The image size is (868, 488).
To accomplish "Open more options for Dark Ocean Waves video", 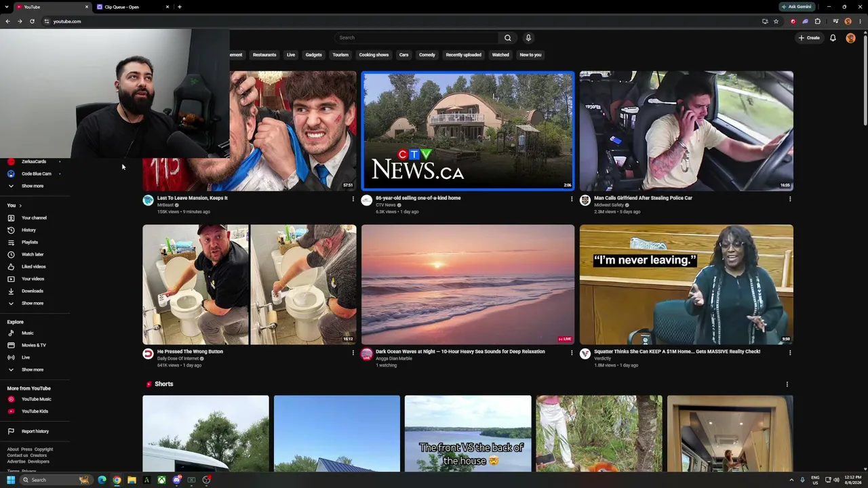I will pos(571,352).
